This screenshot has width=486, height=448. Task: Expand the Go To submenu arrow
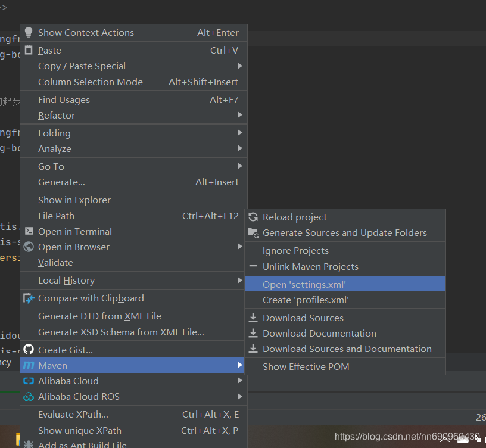pos(240,166)
